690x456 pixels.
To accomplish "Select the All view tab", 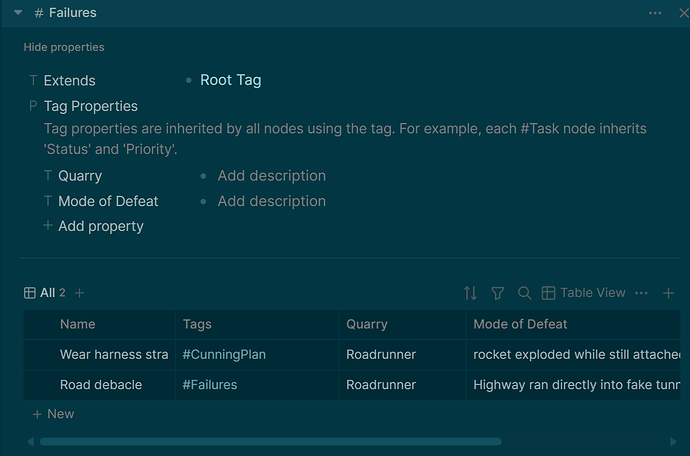I will coord(44,293).
